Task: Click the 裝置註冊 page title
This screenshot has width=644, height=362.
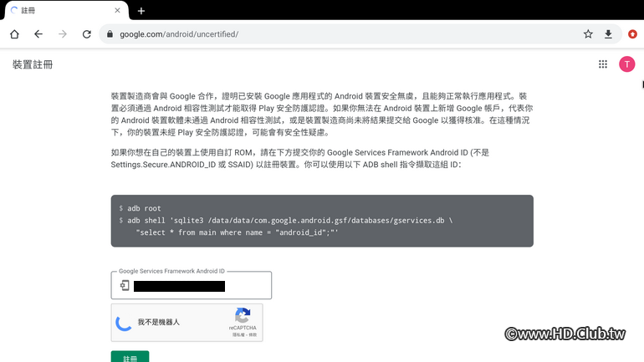Action: click(x=33, y=64)
